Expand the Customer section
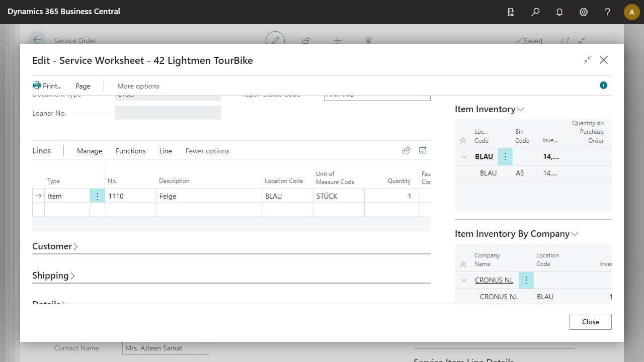 coord(55,246)
